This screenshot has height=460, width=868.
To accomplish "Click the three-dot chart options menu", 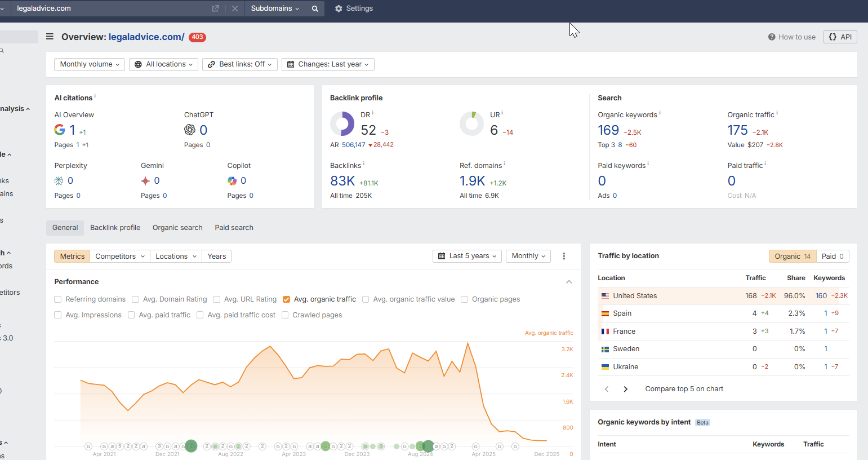I will [x=564, y=256].
